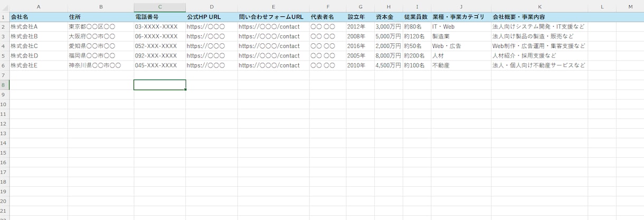Select the cell 法人向けシステム開発・IT支援など
The image size is (644, 220).
click(x=539, y=26)
